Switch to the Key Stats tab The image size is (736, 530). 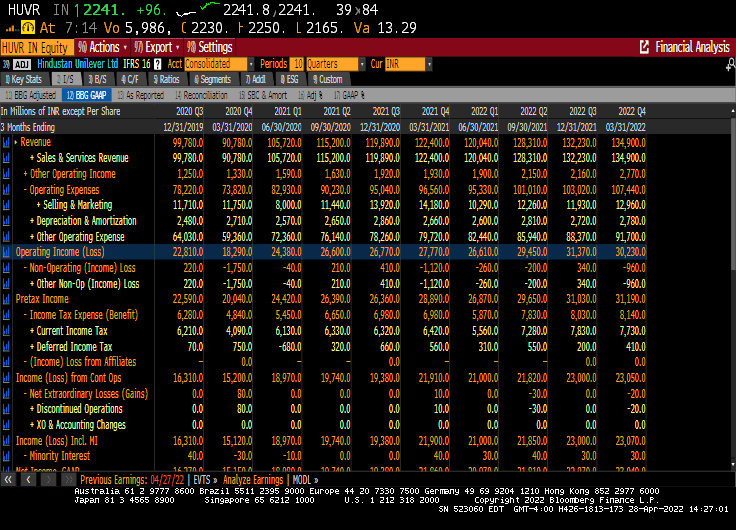point(24,79)
